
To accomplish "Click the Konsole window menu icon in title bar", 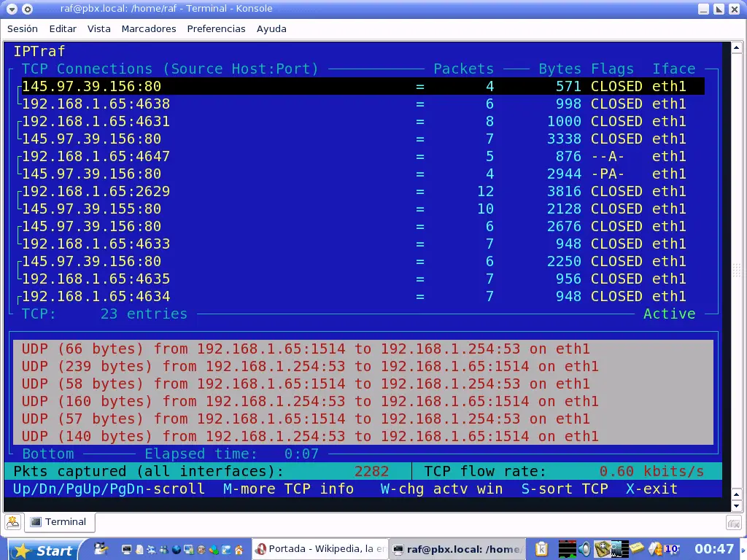I will (12, 9).
